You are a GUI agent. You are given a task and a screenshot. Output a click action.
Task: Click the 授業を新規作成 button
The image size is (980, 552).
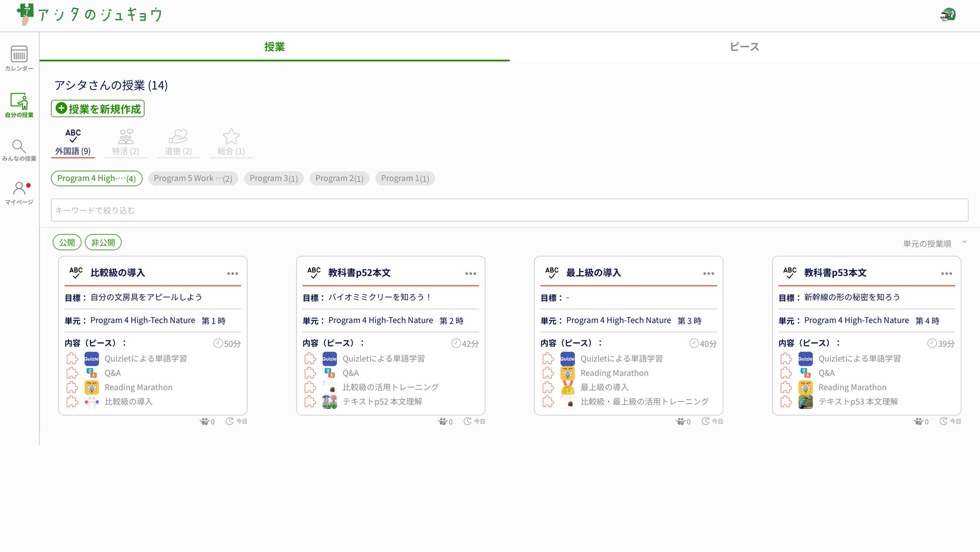tap(98, 109)
